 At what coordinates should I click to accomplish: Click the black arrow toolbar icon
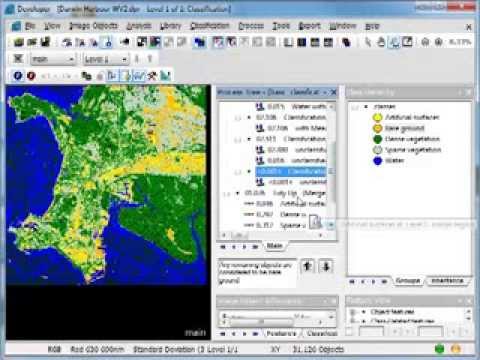click(125, 42)
